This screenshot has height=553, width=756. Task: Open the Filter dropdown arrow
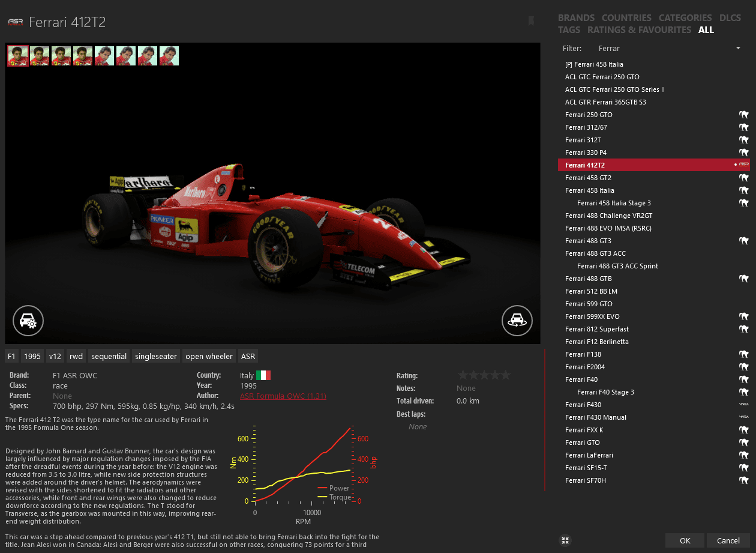(x=738, y=48)
